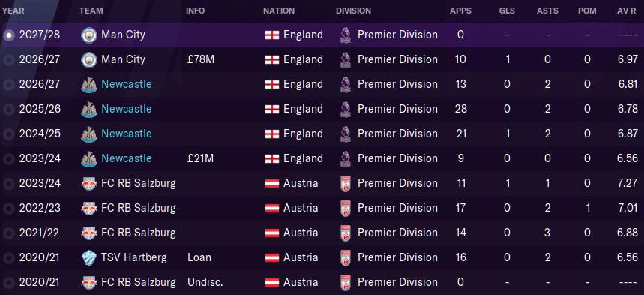Screen dimensions: 644x295
Task: Click Austria flag in 2021/22 row
Action: (272, 233)
